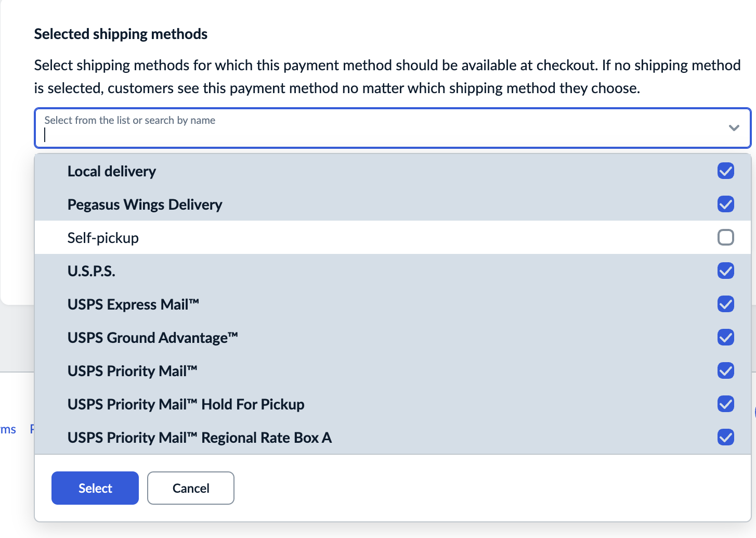Click the U.S.P.S. row label
This screenshot has width=756, height=538.
pos(91,271)
